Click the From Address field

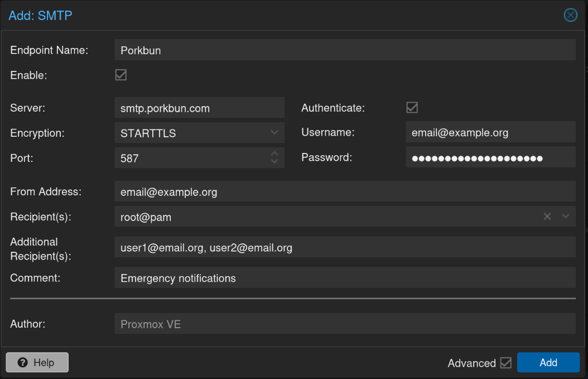point(345,191)
